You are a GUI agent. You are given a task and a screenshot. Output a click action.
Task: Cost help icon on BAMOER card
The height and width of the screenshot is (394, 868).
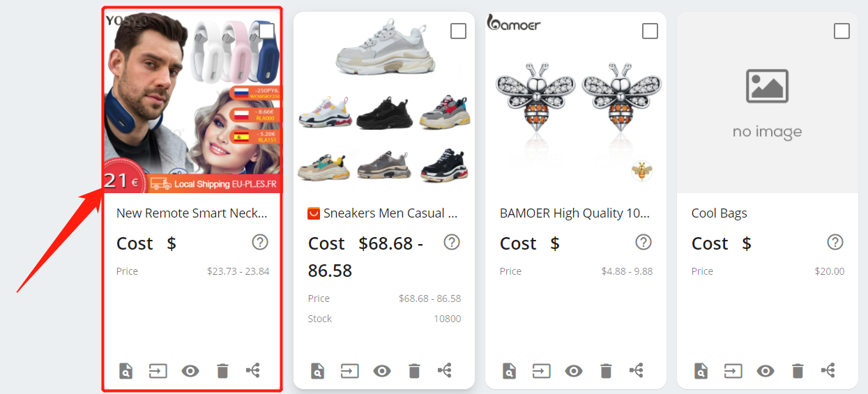click(644, 242)
